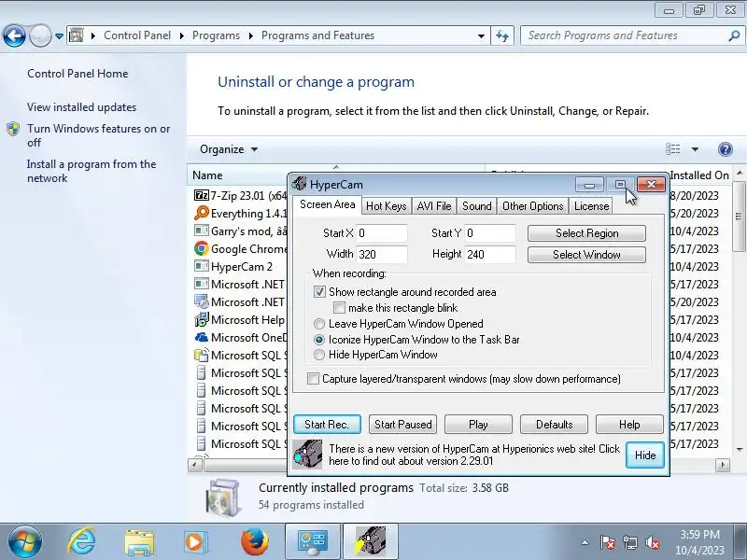Image resolution: width=747 pixels, height=560 pixels.
Task: Click Control Panel Home link
Action: [78, 74]
